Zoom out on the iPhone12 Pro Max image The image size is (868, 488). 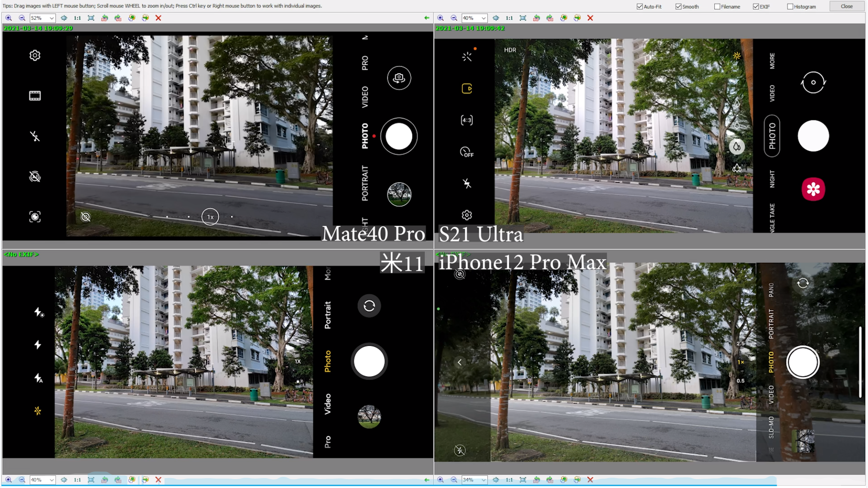coord(454,480)
